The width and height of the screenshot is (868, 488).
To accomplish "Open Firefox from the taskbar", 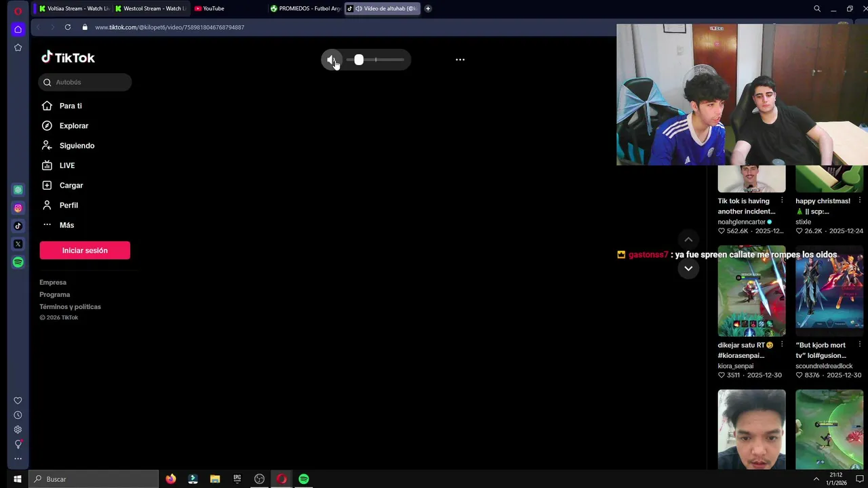I will point(170,479).
